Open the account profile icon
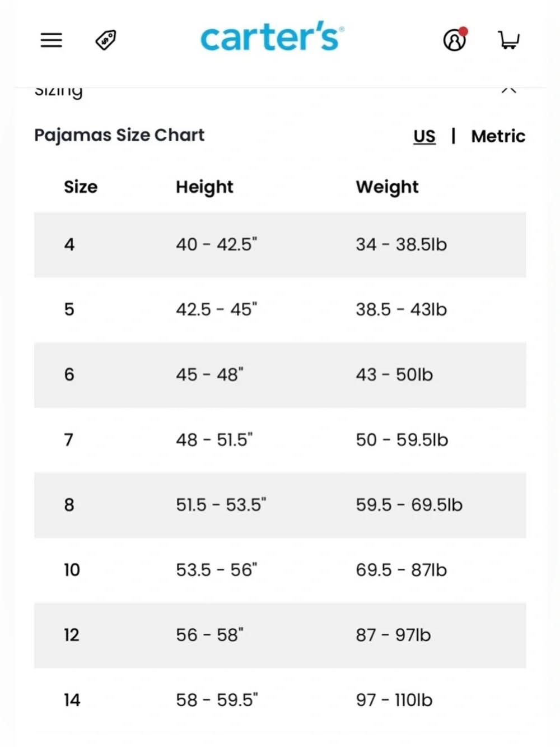The image size is (560, 747). [455, 39]
